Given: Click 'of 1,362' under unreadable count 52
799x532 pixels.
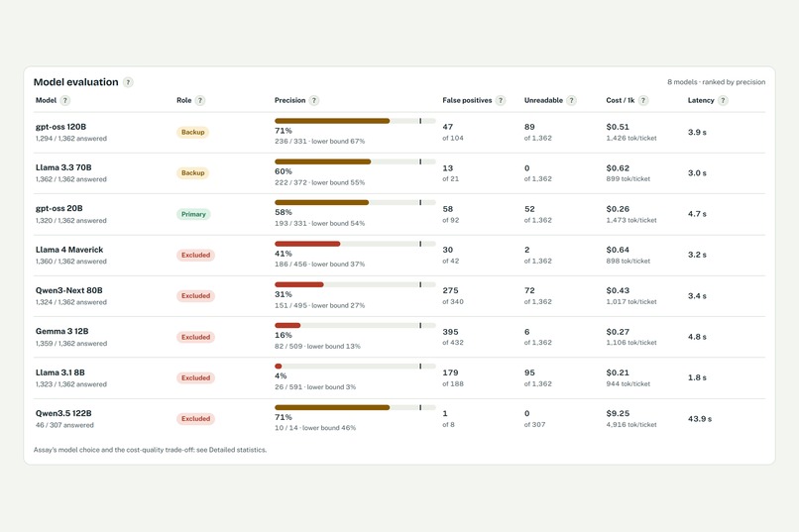Looking at the screenshot, I should [538, 220].
